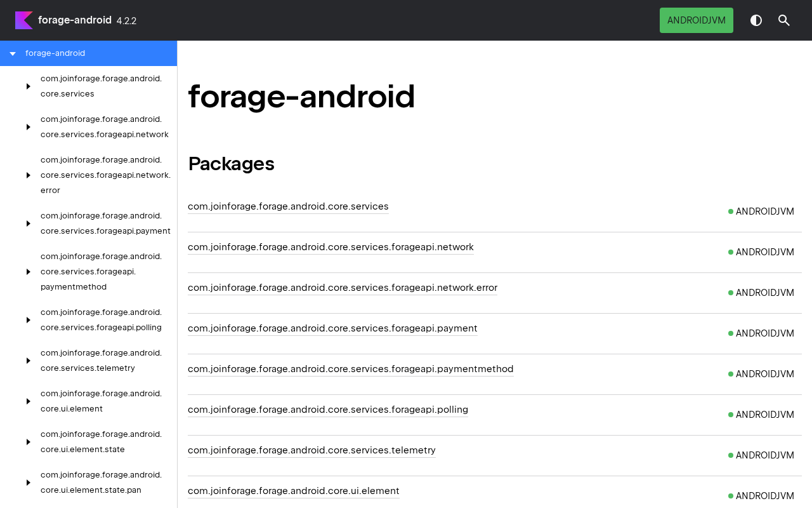Expand forageapi.paymentmethod sidebar arrow
Screen dimensions: 812x508
(28, 272)
